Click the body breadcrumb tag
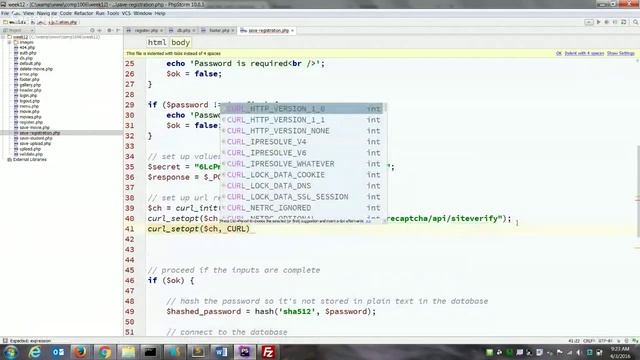This screenshot has height=360, width=640. coord(180,42)
